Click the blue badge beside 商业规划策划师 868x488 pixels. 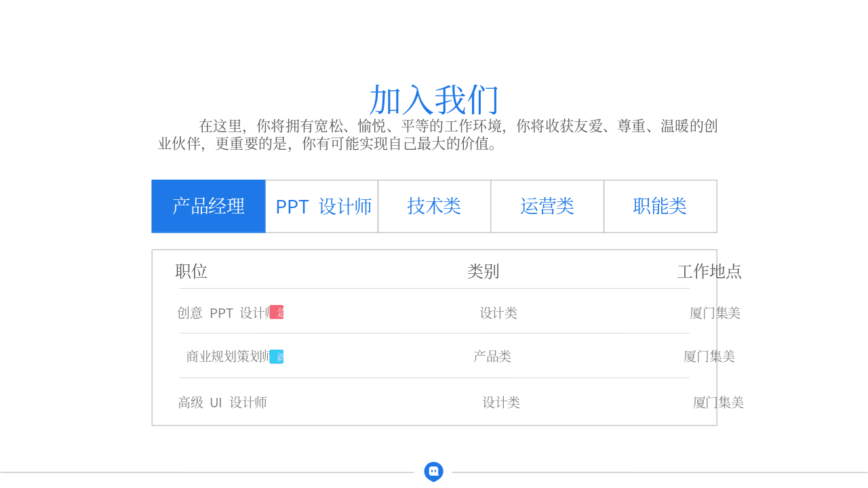pyautogui.click(x=277, y=357)
